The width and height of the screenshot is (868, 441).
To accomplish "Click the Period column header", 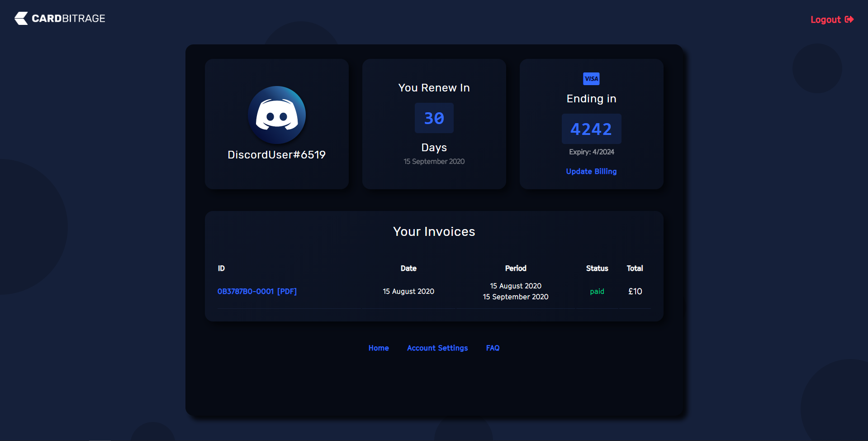I will [516, 268].
